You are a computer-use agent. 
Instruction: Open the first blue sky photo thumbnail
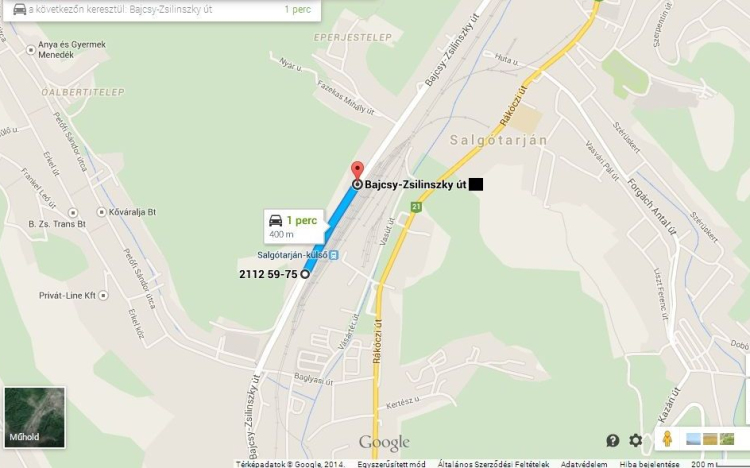[x=693, y=439]
